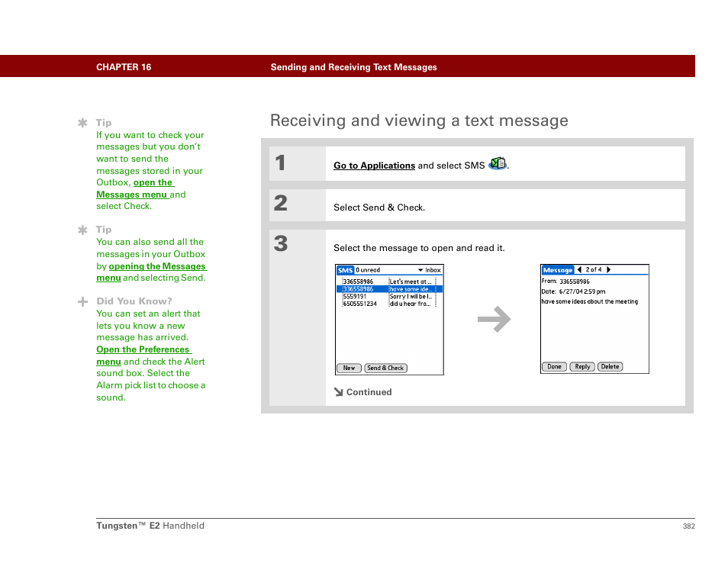
Task: Click the '0 unread' status text
Action: (x=368, y=269)
